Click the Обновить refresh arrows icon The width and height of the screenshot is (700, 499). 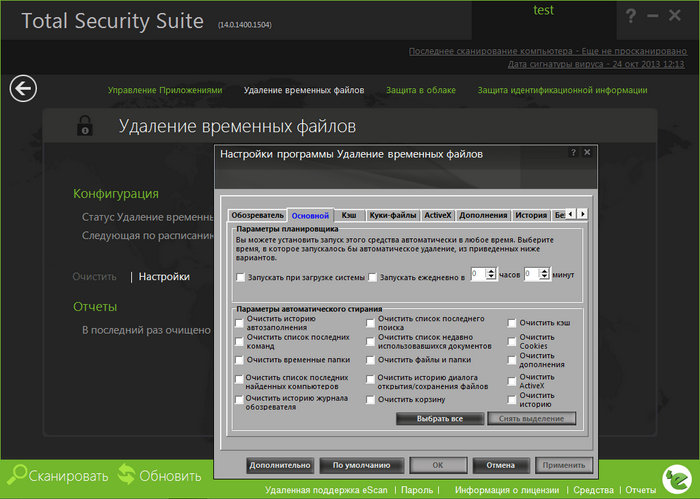point(126,474)
